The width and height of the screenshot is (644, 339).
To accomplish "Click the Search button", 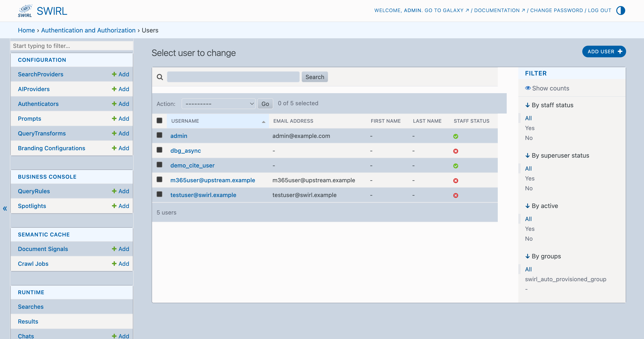I will click(314, 77).
